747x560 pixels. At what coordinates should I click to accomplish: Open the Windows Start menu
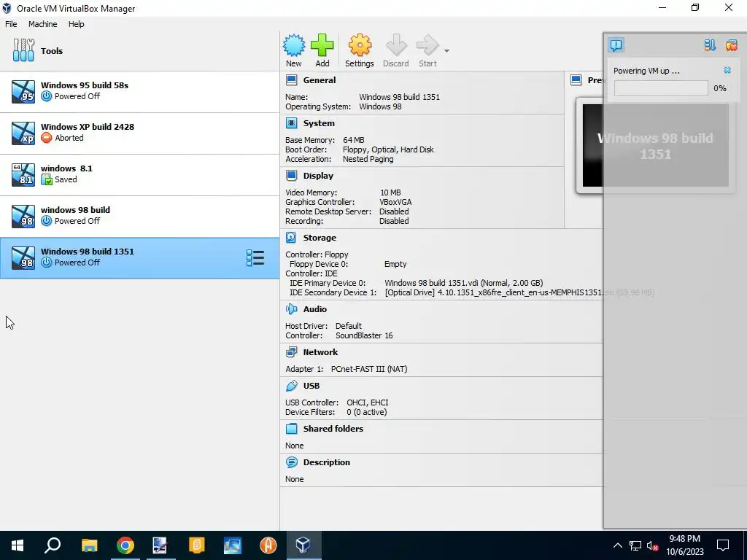(x=18, y=545)
